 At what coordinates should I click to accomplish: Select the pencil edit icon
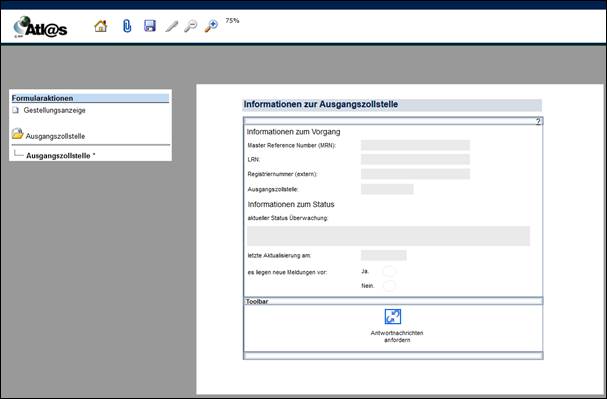tap(171, 26)
